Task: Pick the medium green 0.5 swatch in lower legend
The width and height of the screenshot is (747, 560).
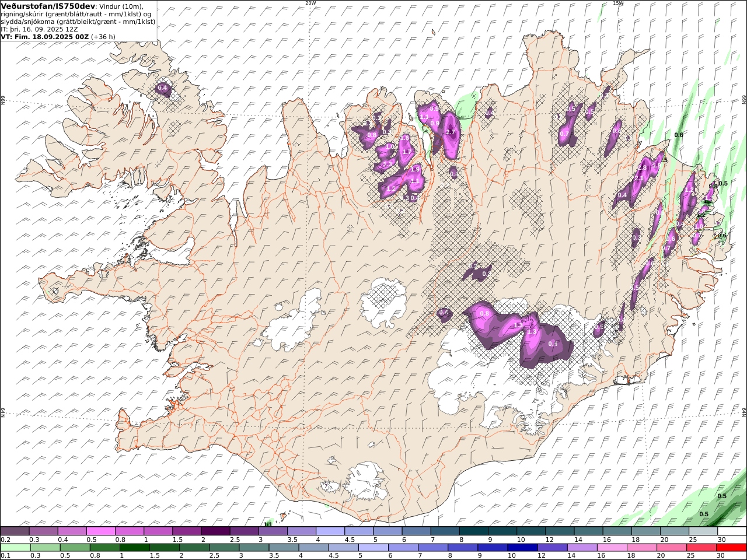Action: point(75,548)
